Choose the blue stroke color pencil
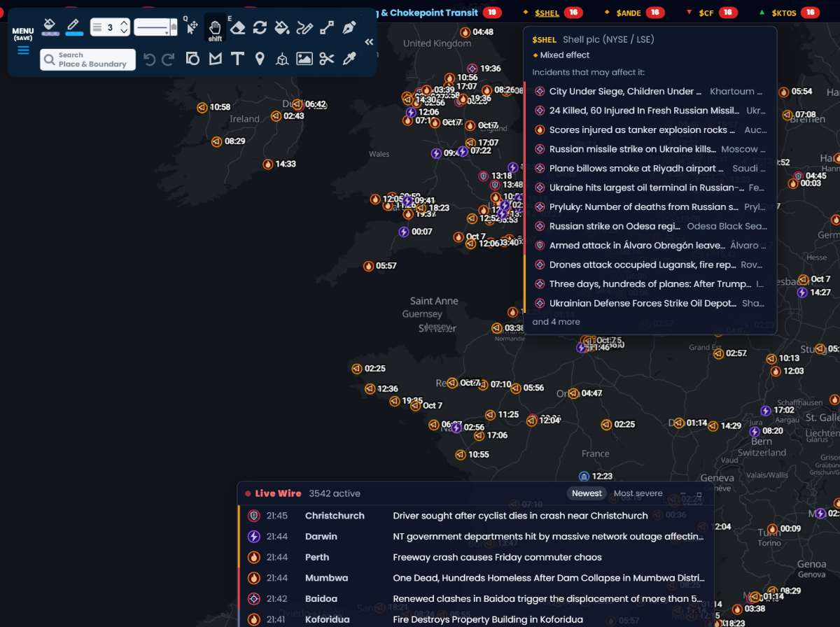Image resolution: width=840 pixels, height=627 pixels. pos(74,27)
